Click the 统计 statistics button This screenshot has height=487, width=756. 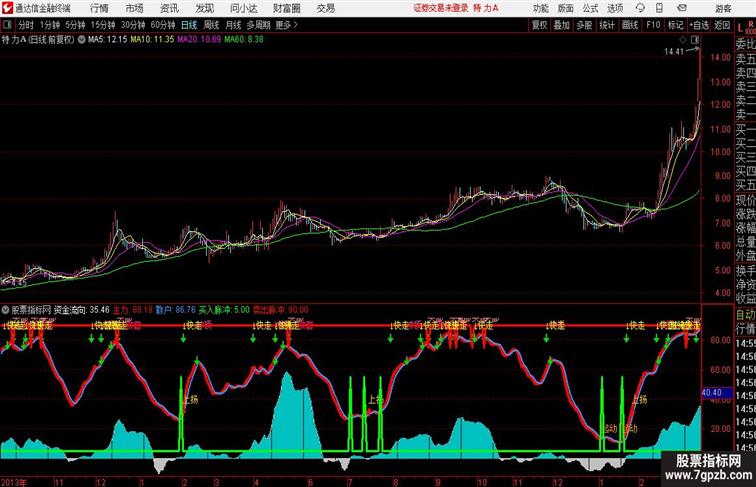point(607,25)
